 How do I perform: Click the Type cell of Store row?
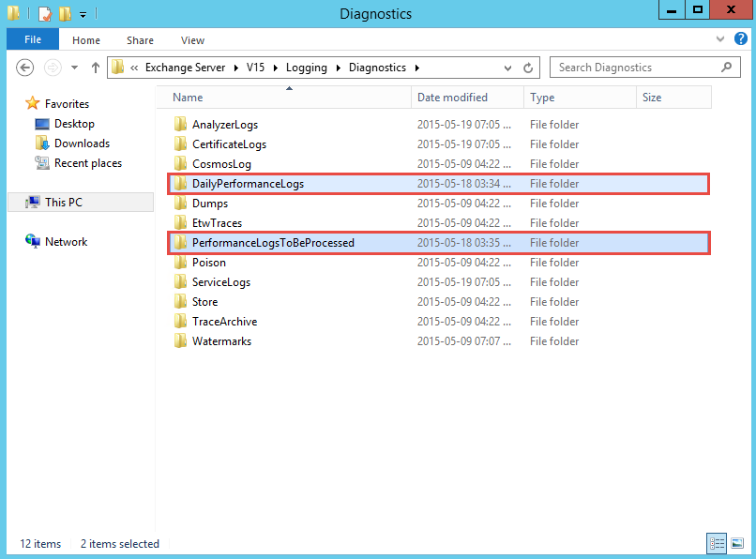pyautogui.click(x=554, y=302)
